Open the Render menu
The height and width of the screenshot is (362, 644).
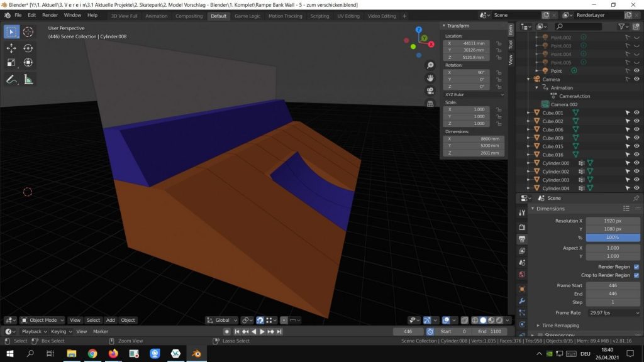click(50, 15)
